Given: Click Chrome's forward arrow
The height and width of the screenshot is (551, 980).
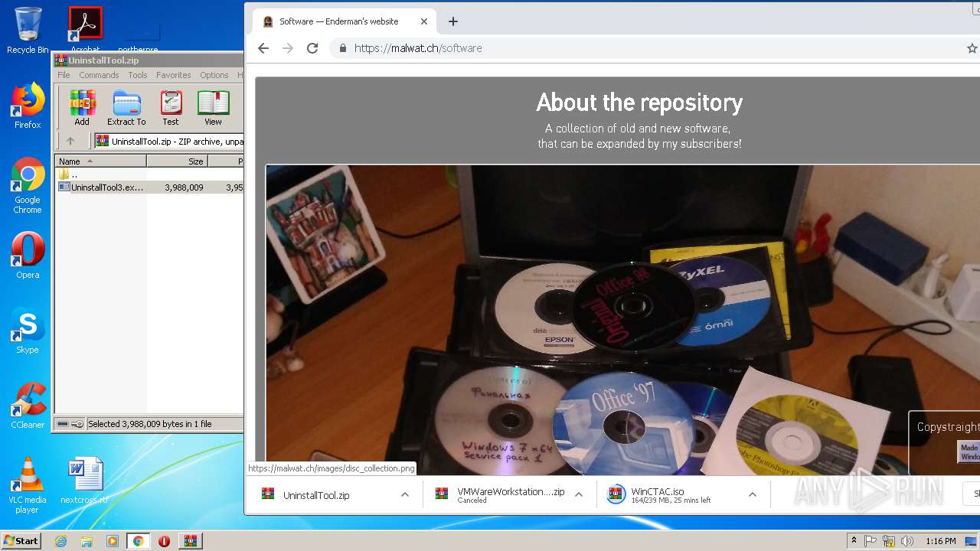Looking at the screenshot, I should [x=288, y=48].
